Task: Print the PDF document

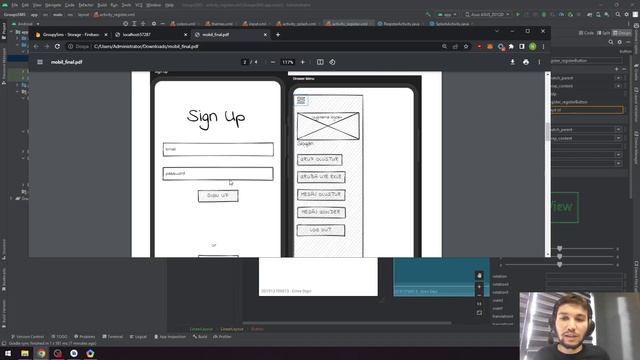Action: point(526,62)
